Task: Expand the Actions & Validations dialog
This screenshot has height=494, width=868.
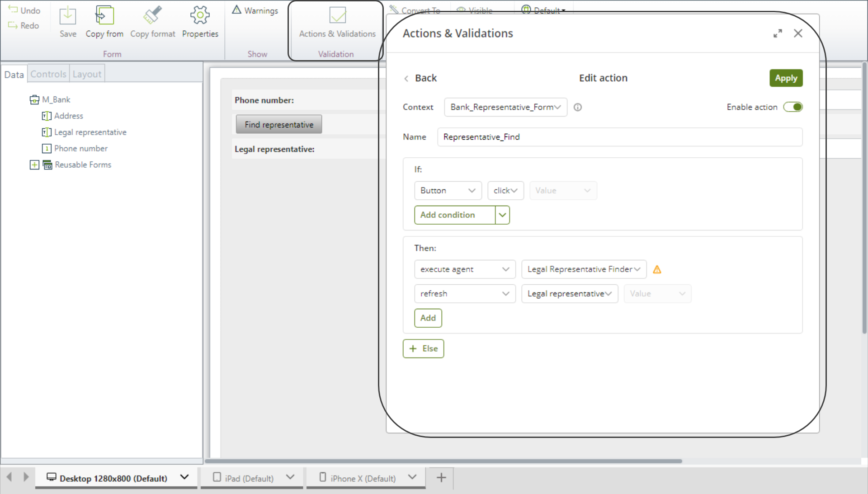Action: click(x=778, y=33)
